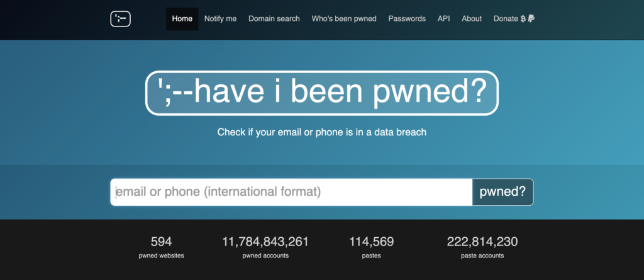Open Domain search from the navbar

pyautogui.click(x=274, y=19)
